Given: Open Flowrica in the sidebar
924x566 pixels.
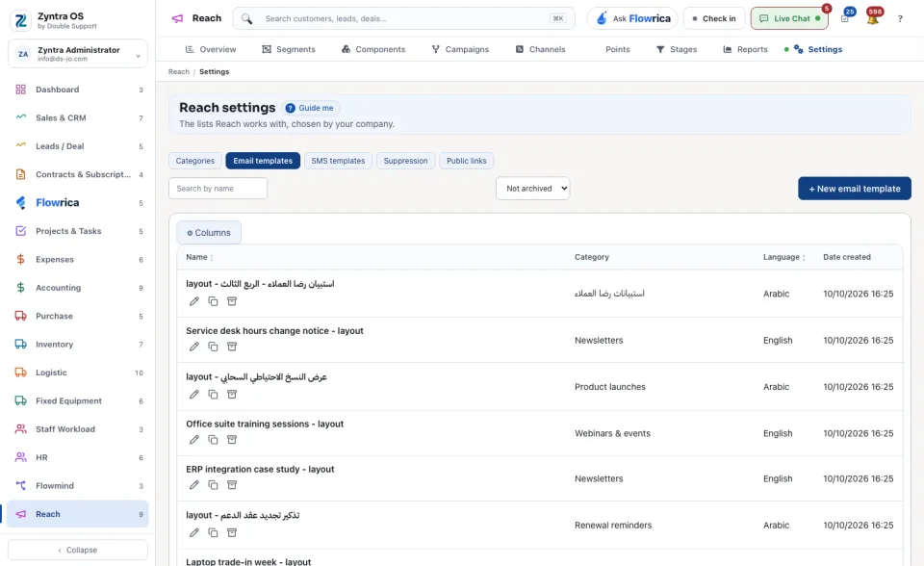Looking at the screenshot, I should tap(78, 203).
